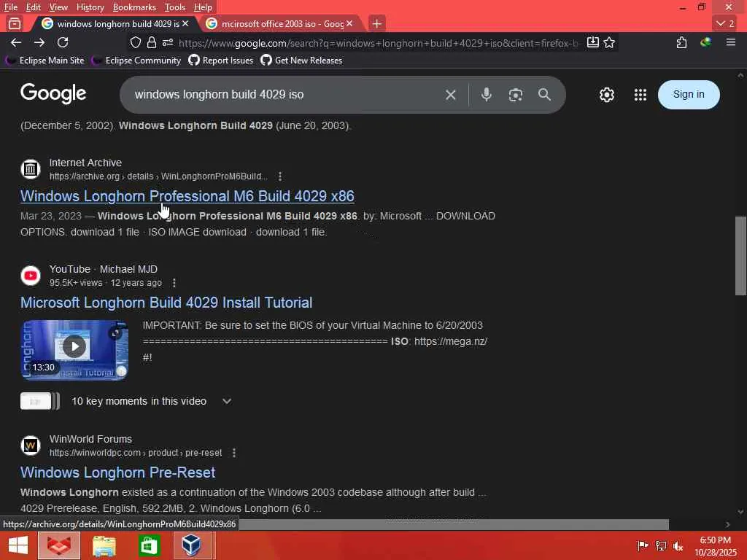Close the windows longhorn build 4029 tab
Screen dimensions: 747x560
coord(185,23)
